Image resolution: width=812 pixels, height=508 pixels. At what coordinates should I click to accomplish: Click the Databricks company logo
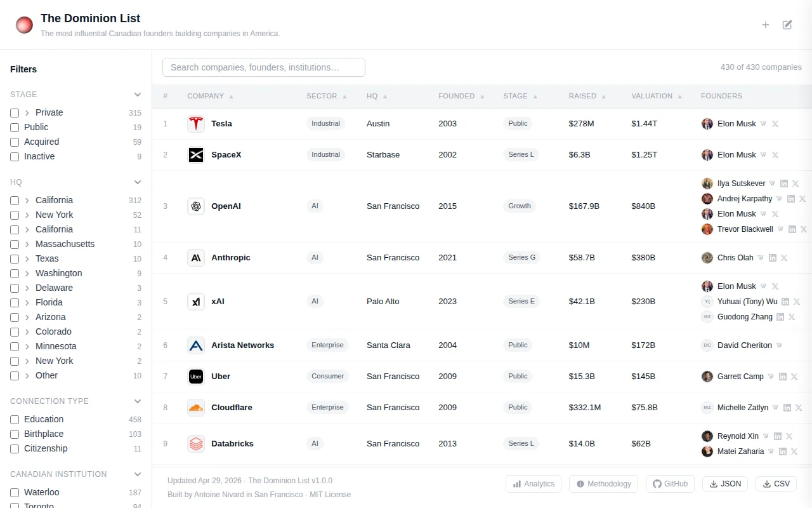click(x=196, y=444)
